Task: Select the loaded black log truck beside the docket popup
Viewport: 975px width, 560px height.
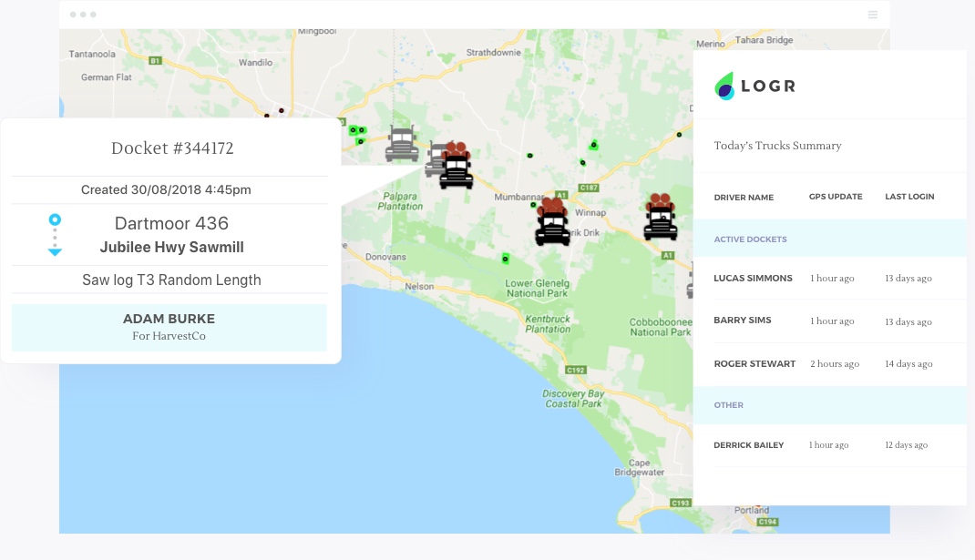Action: coord(457,166)
